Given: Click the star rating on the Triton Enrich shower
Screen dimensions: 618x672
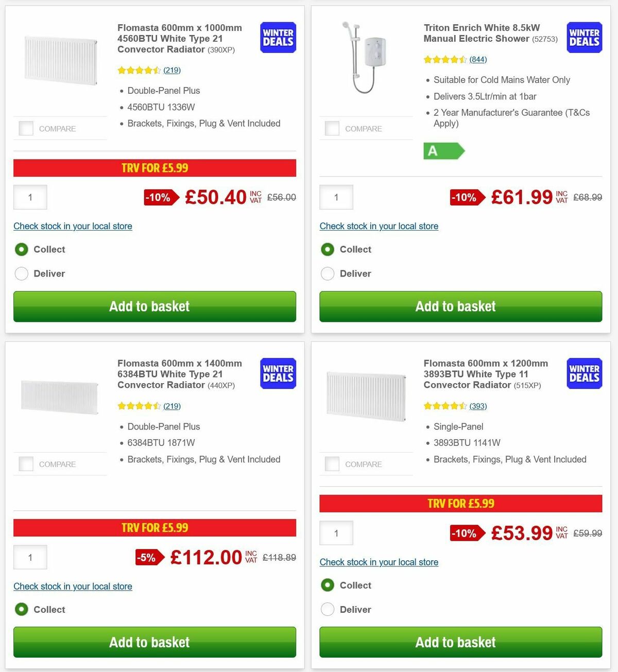Looking at the screenshot, I should [445, 59].
